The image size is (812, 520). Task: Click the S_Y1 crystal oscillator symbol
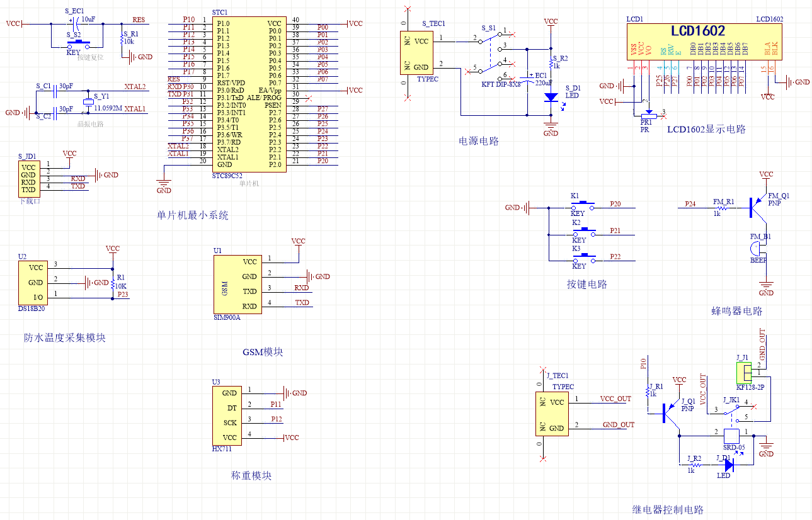point(88,102)
